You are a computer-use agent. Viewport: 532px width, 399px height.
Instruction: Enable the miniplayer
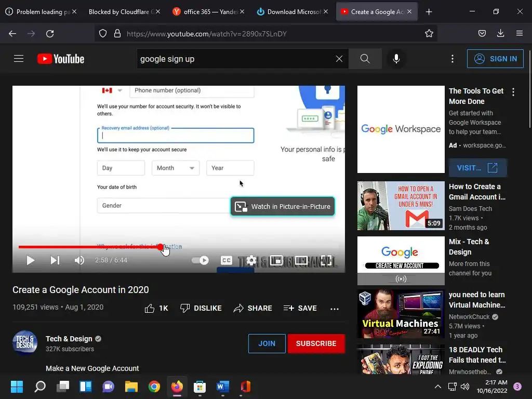[276, 260]
